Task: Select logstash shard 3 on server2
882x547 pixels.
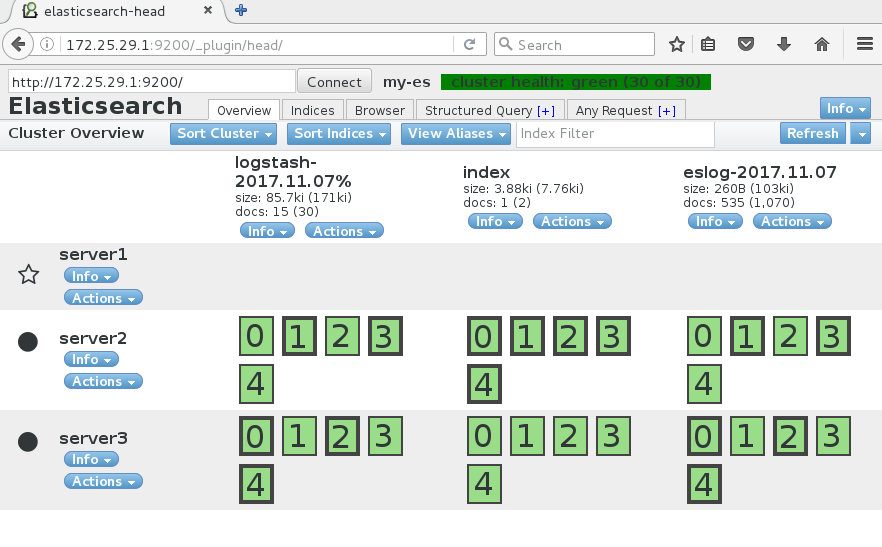Action: click(x=385, y=336)
